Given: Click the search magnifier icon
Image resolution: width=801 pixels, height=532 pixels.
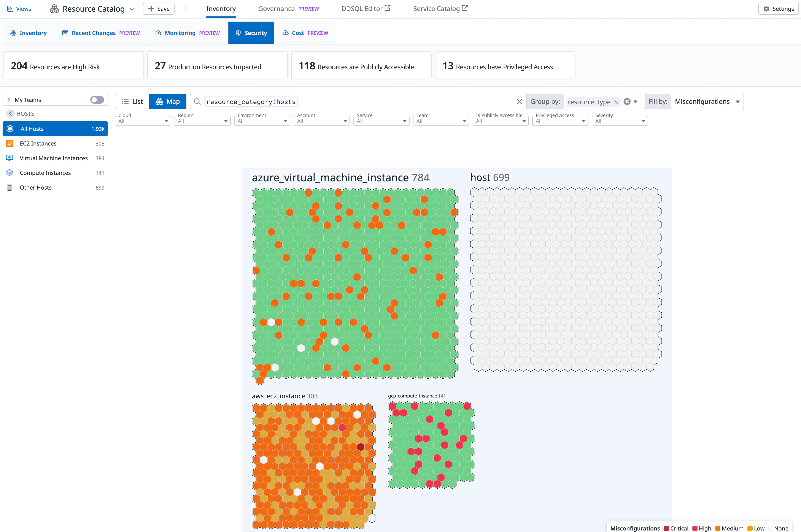Looking at the screenshot, I should (197, 101).
